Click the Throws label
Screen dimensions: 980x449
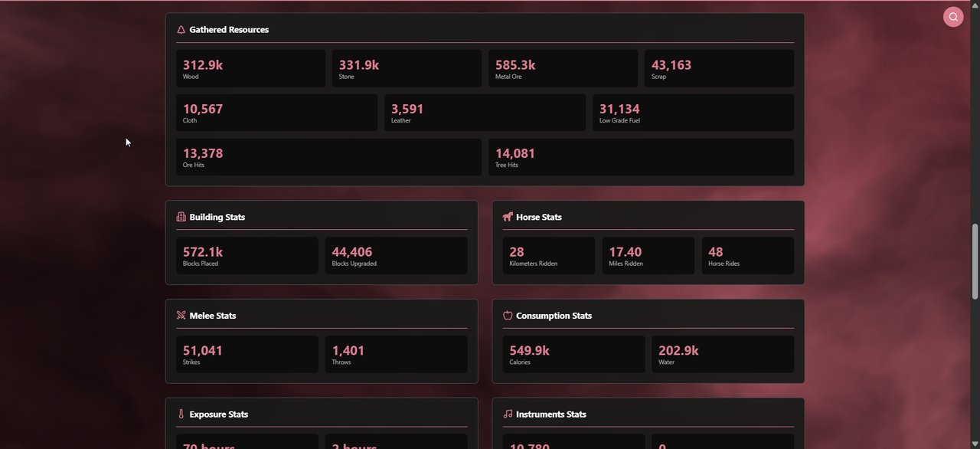[341, 362]
